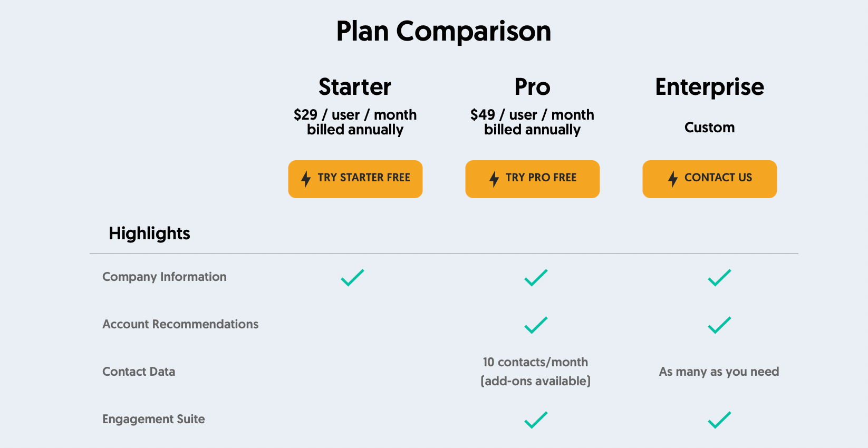Image resolution: width=868 pixels, height=448 pixels.
Task: Click Enterprise checkmark for Company Information
Action: pyautogui.click(x=720, y=278)
